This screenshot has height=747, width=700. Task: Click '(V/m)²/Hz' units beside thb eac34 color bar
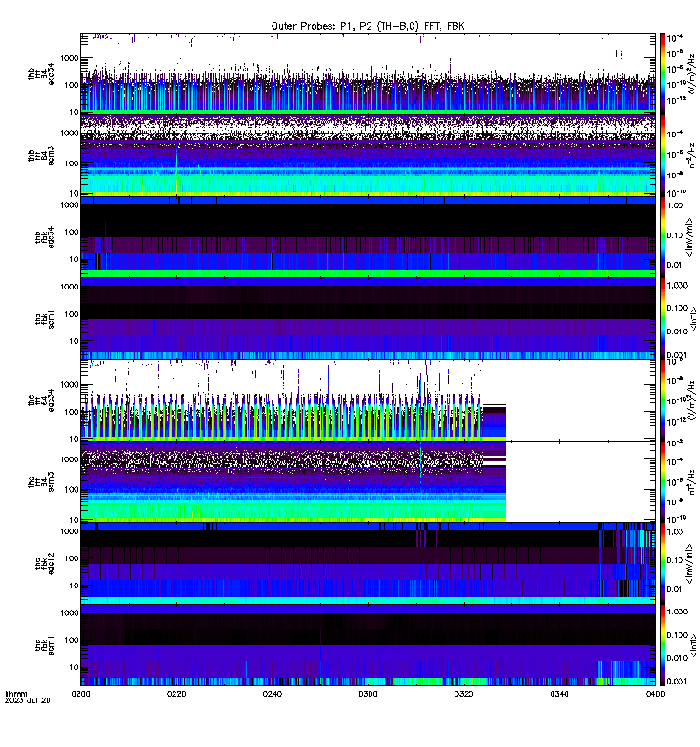692,74
